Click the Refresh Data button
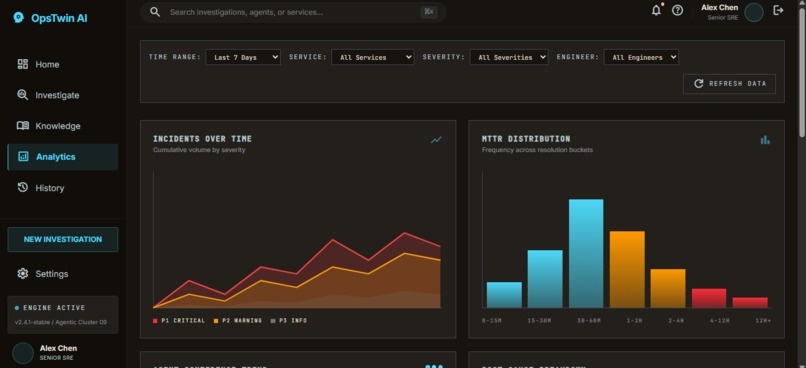Viewport: 806px width, 368px height. point(729,84)
